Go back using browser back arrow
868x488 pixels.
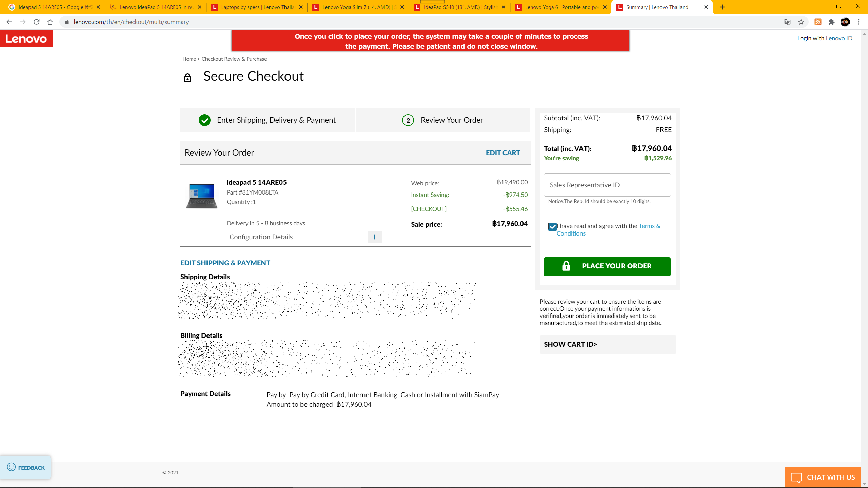(x=9, y=22)
